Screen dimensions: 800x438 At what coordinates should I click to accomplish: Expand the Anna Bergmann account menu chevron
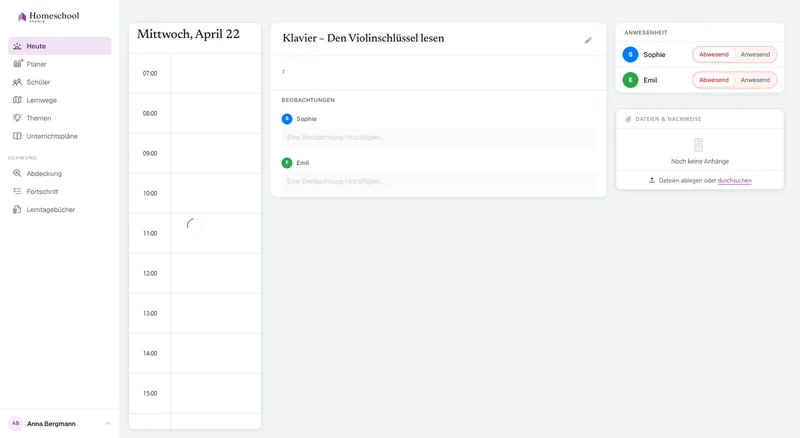pos(108,423)
